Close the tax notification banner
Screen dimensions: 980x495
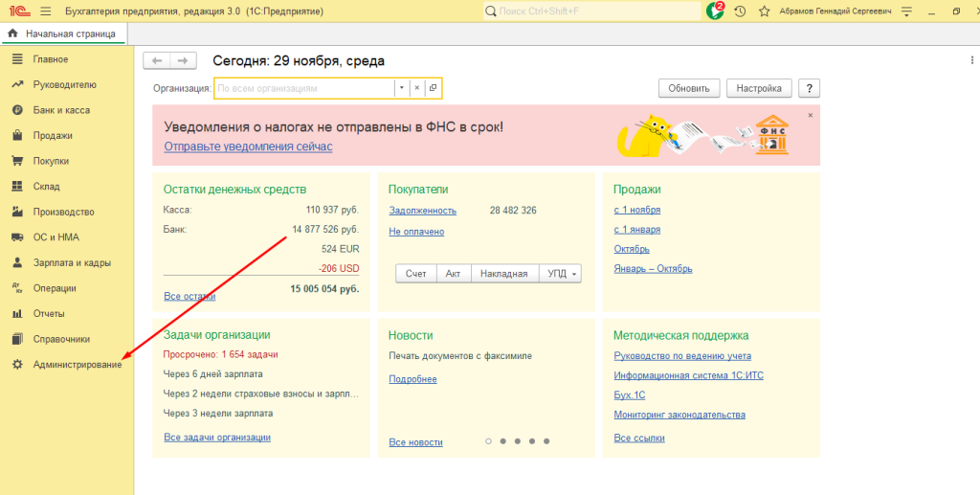(x=810, y=115)
